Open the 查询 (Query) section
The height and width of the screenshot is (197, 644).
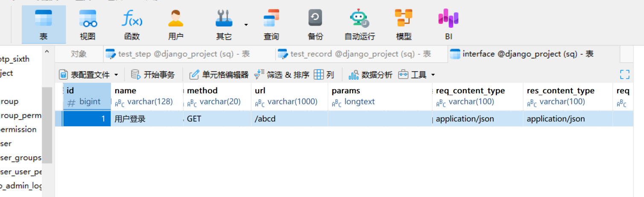271,25
